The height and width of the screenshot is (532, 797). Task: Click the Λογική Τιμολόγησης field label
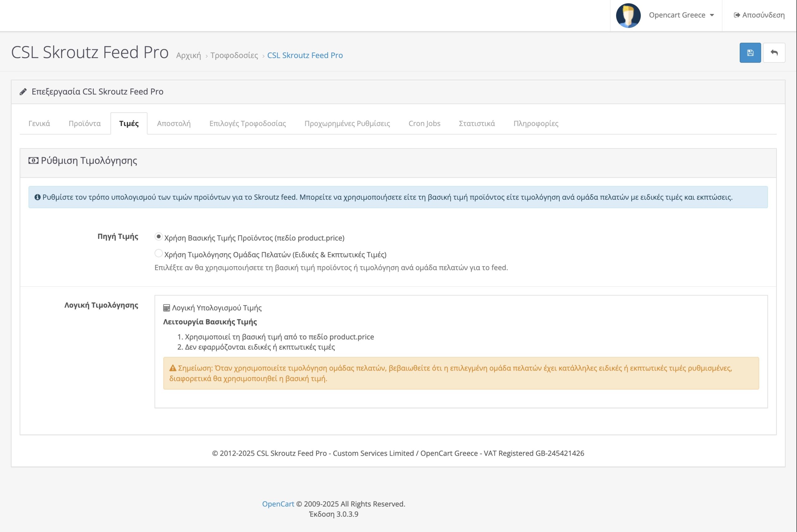pos(101,305)
